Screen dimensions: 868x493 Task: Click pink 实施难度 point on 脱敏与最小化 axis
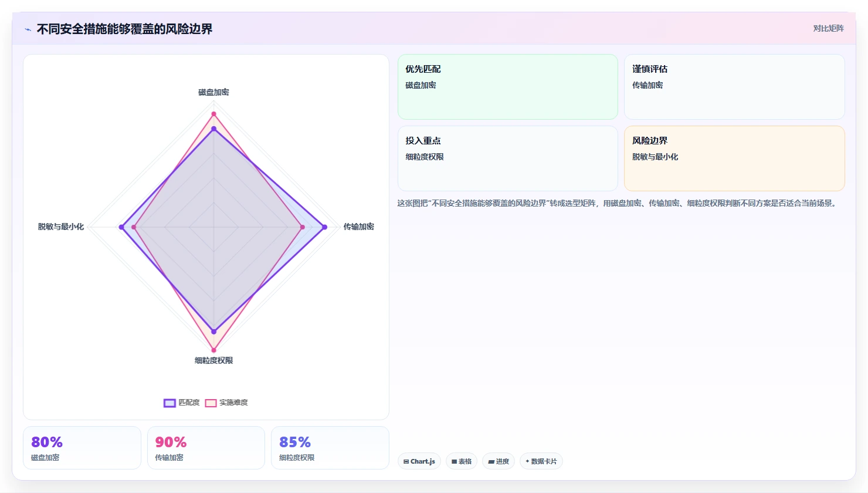click(134, 227)
